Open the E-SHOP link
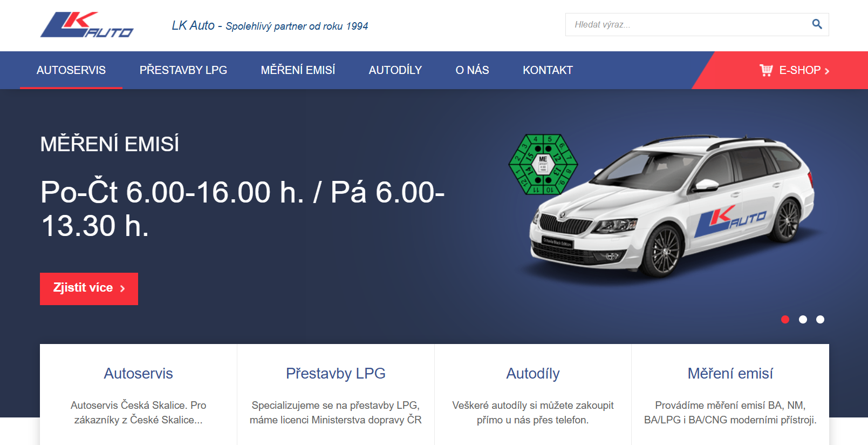Viewport: 868px width, 445px height. pyautogui.click(x=794, y=70)
